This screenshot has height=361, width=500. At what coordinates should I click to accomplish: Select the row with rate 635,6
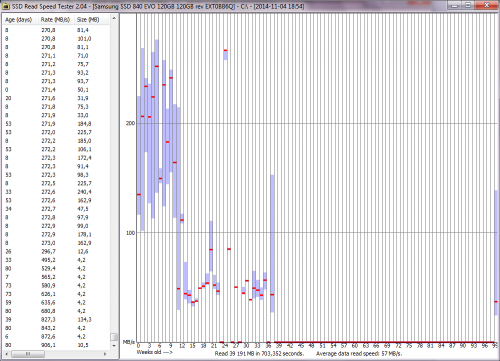pyautogui.click(x=56, y=303)
